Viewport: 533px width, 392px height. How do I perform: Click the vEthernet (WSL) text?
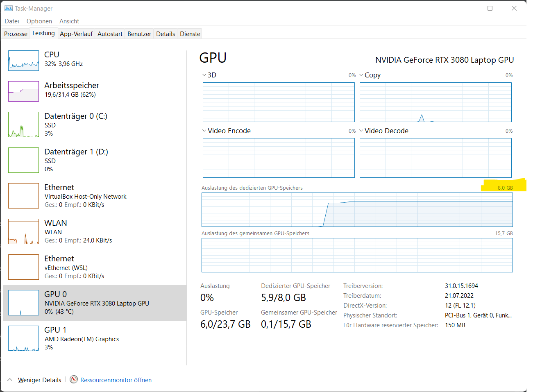(66, 268)
